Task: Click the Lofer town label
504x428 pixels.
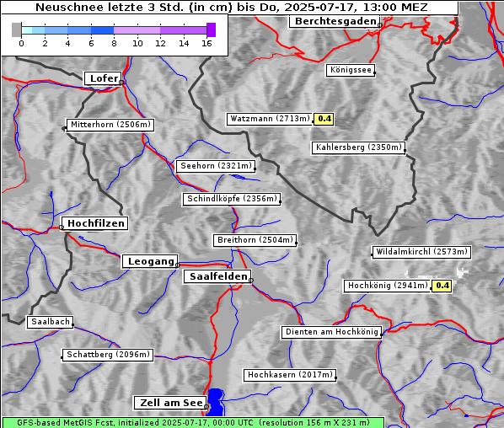Action: click(103, 78)
